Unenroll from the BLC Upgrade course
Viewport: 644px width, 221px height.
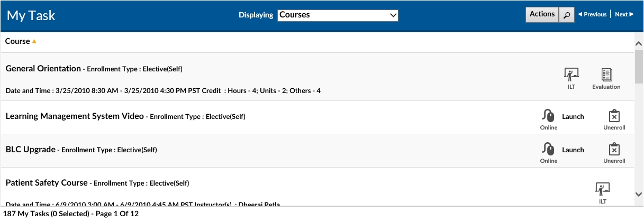pos(614,150)
